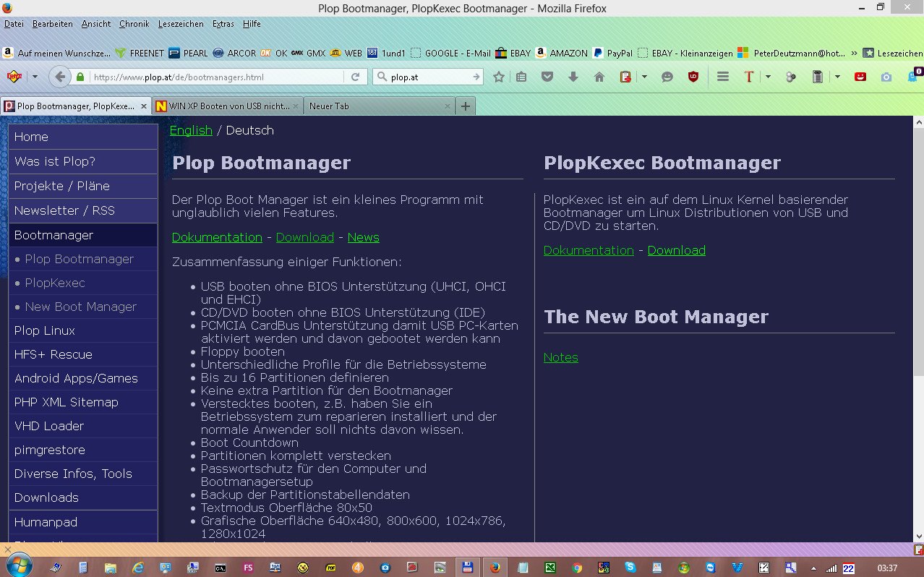
Task: Open the News link
Action: pos(363,237)
